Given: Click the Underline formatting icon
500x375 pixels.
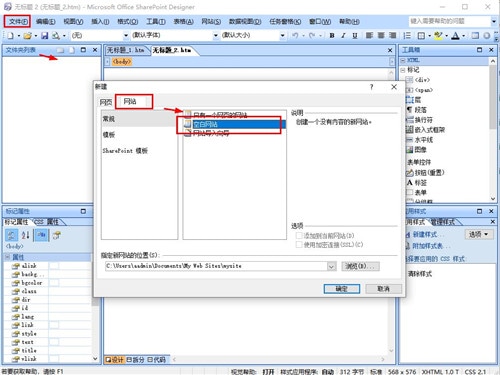Looking at the screenshot, I should (x=355, y=35).
